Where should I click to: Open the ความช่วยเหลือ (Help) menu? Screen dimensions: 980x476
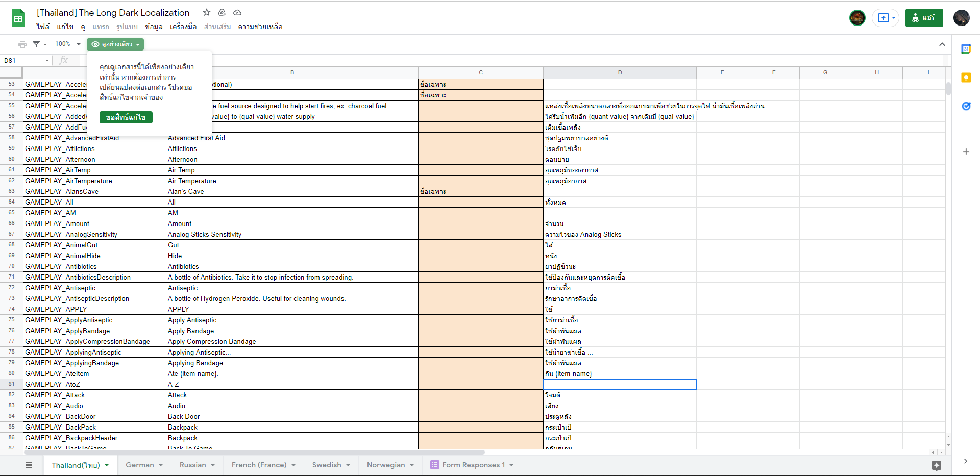tap(260, 27)
